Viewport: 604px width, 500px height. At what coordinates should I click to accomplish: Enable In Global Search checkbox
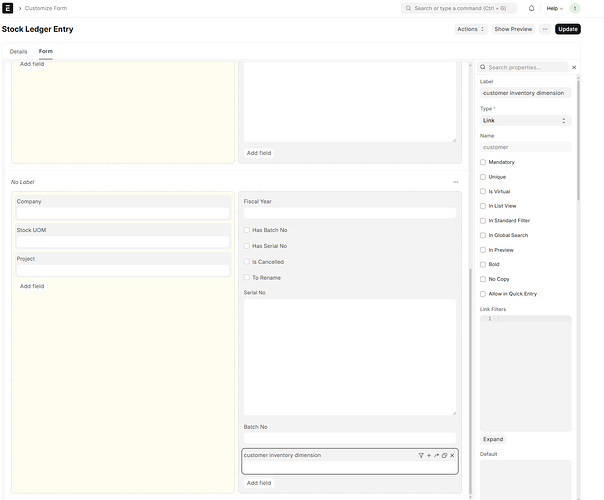pos(483,235)
